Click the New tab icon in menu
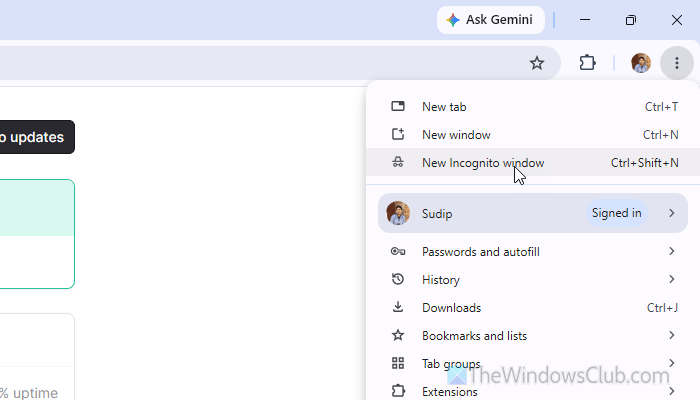The image size is (700, 400). (398, 106)
